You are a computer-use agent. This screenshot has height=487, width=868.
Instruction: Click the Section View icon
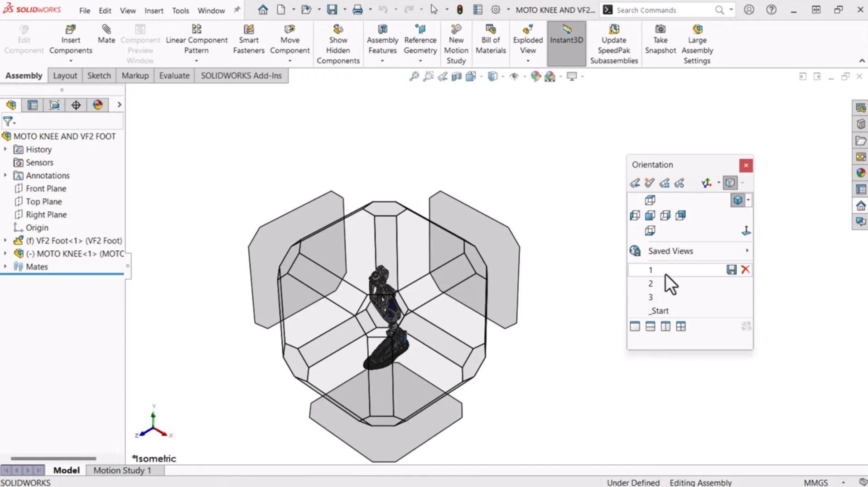[x=457, y=76]
